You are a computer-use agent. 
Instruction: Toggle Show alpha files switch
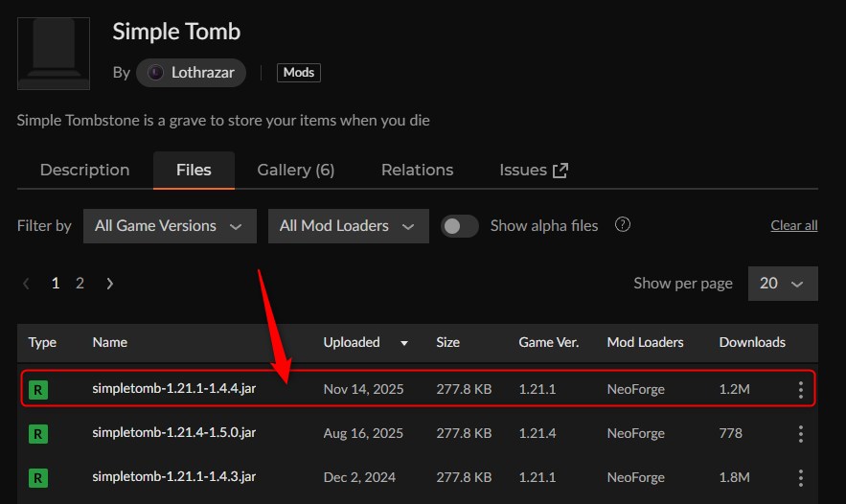tap(460, 226)
